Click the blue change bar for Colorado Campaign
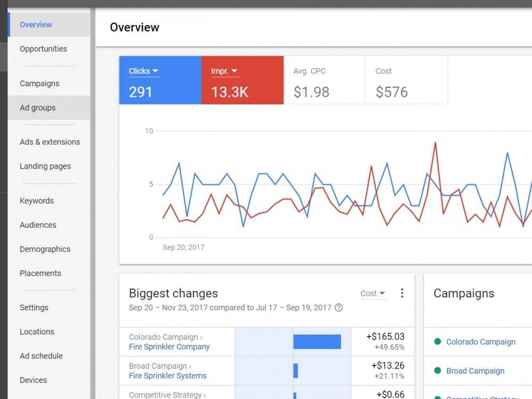 coord(317,342)
